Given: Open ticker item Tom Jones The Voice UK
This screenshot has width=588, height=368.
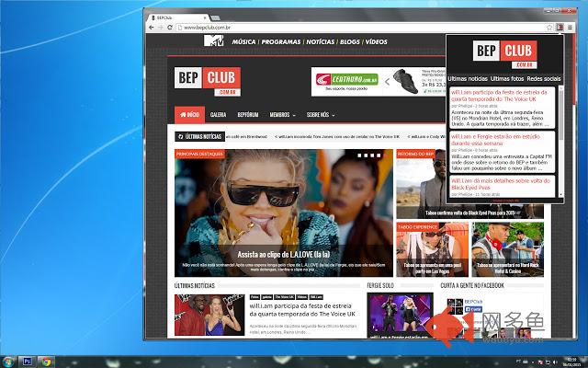Looking at the screenshot, I should click(x=337, y=137).
